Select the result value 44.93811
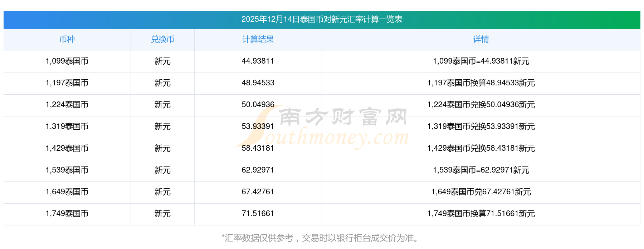The image size is (644, 249). [258, 61]
